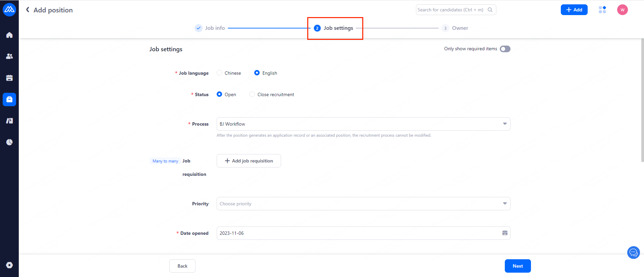Click the home icon in the sidebar

[x=9, y=35]
